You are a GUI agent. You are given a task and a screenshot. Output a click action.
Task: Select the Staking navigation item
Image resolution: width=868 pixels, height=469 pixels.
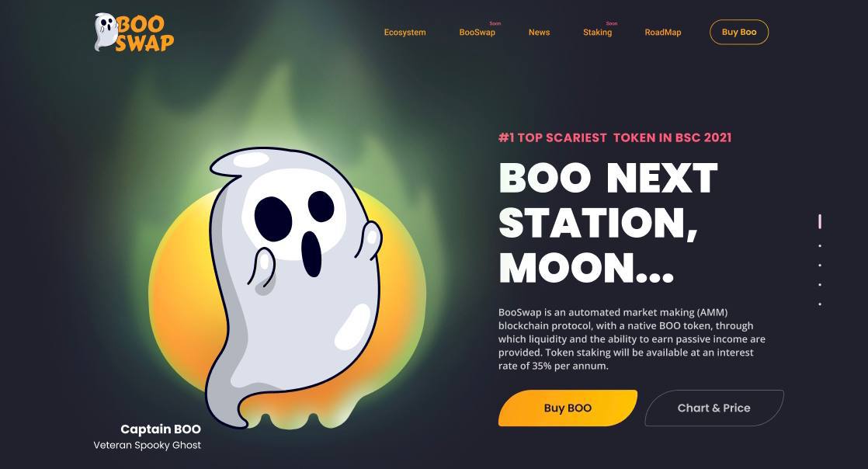[597, 32]
